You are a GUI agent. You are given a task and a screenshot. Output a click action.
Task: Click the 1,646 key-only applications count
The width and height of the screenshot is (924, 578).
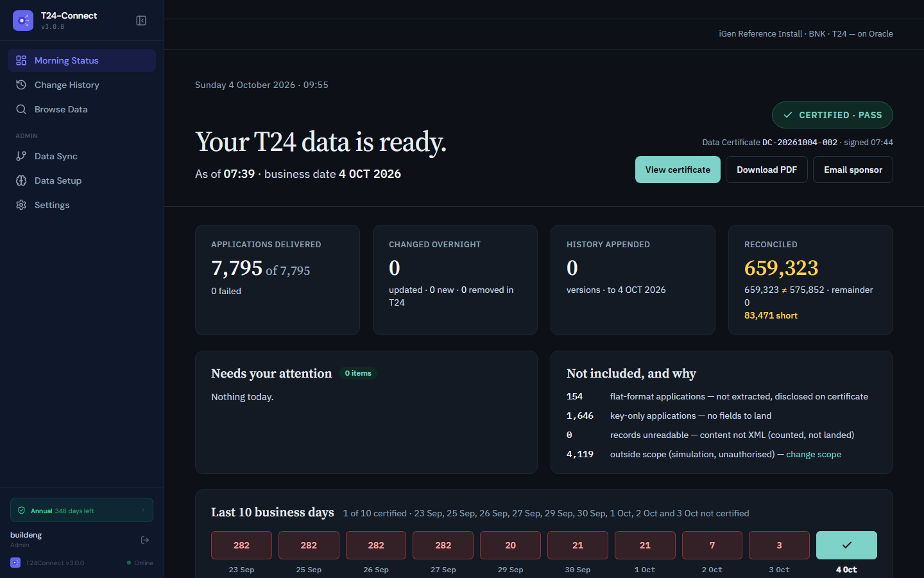(x=580, y=416)
